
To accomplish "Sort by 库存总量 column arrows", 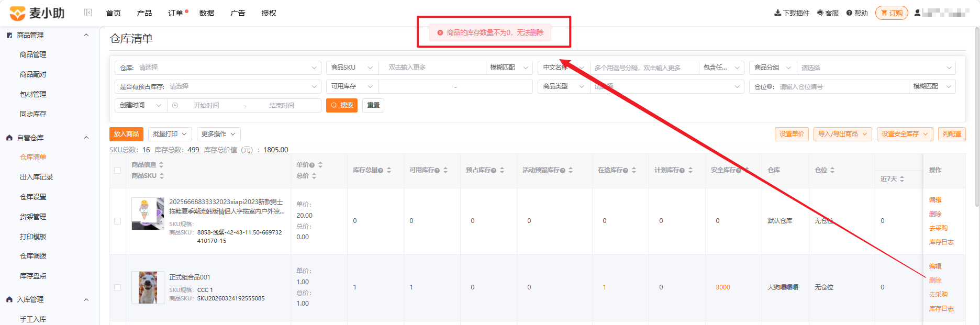I will [389, 170].
